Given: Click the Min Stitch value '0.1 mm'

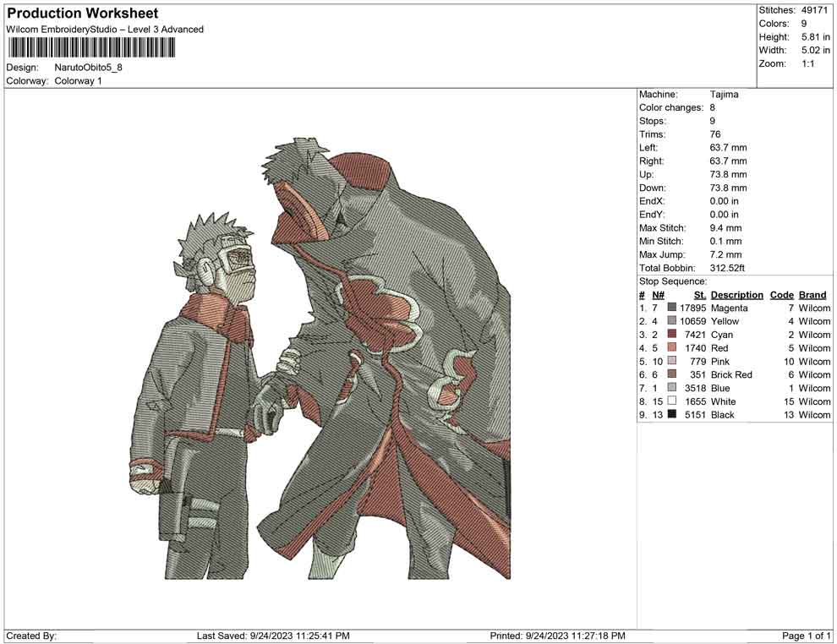Looking at the screenshot, I should point(726,241).
